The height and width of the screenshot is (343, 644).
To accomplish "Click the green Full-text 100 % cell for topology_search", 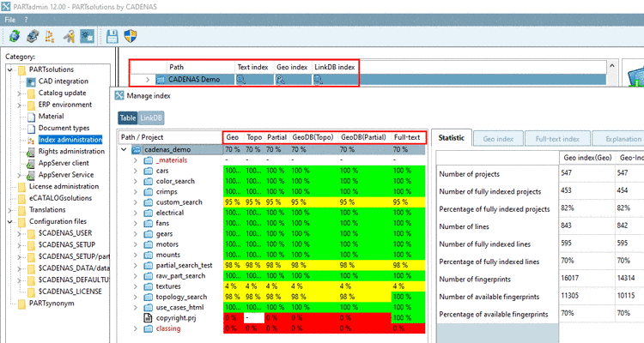I will (408, 297).
